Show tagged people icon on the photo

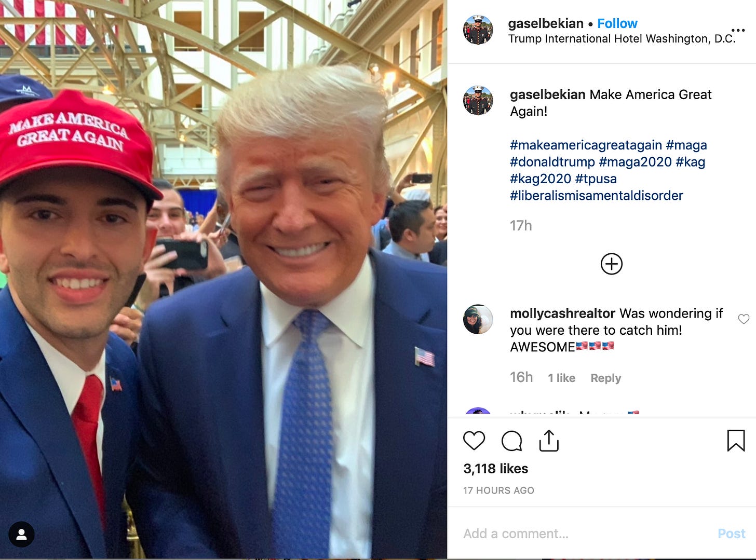coord(21,534)
